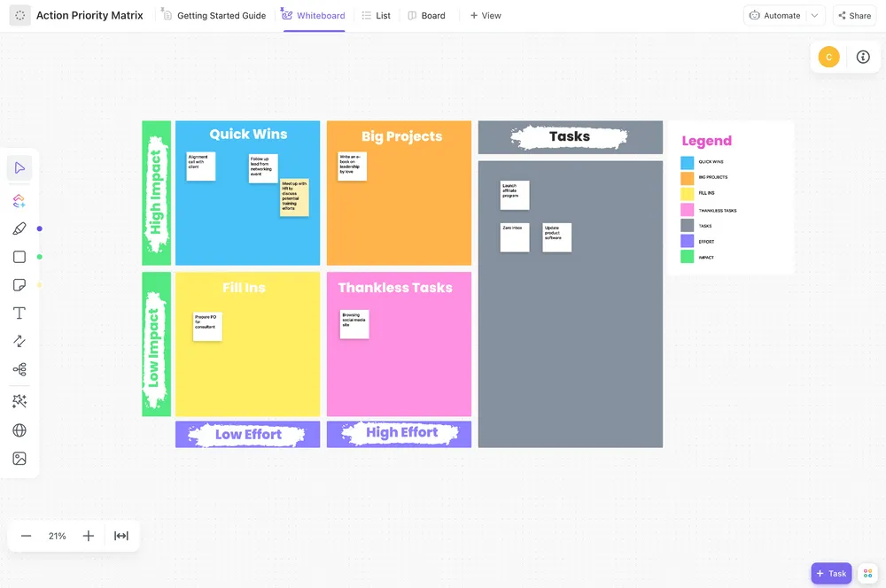This screenshot has width=886, height=588.
Task: Select the 'Launch affiliate program' note
Action: click(515, 195)
